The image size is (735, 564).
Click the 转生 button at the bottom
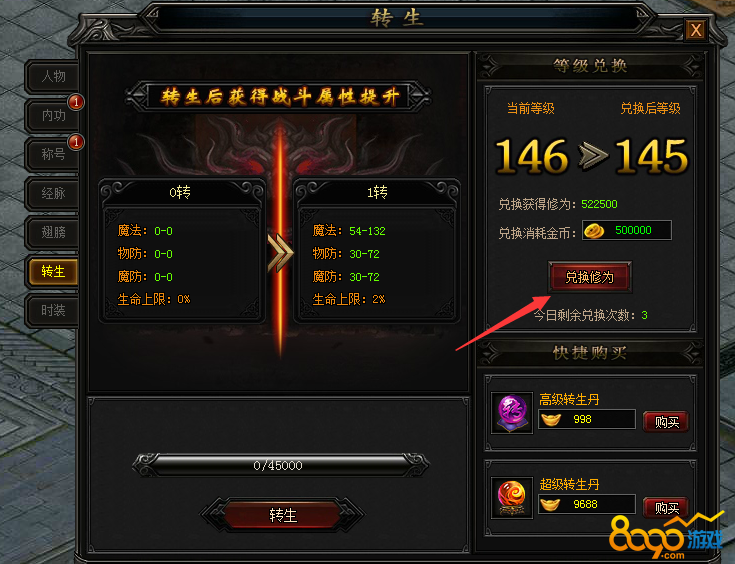pos(283,515)
